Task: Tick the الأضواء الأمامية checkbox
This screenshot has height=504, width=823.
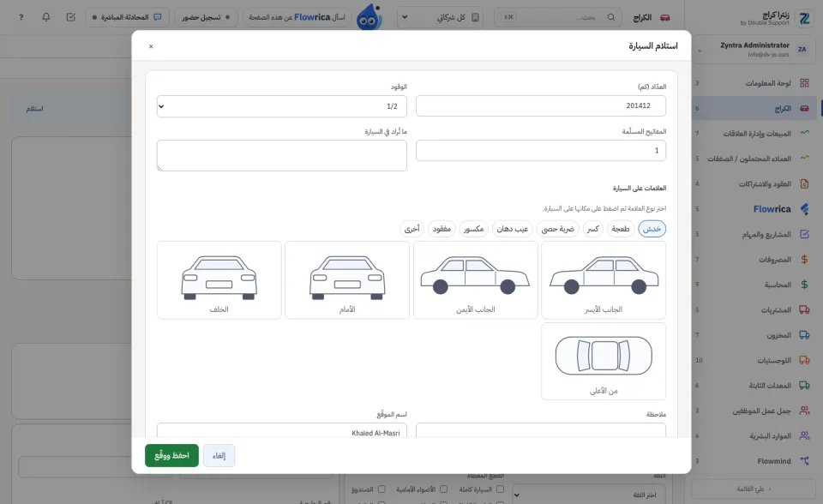Action: (x=443, y=489)
